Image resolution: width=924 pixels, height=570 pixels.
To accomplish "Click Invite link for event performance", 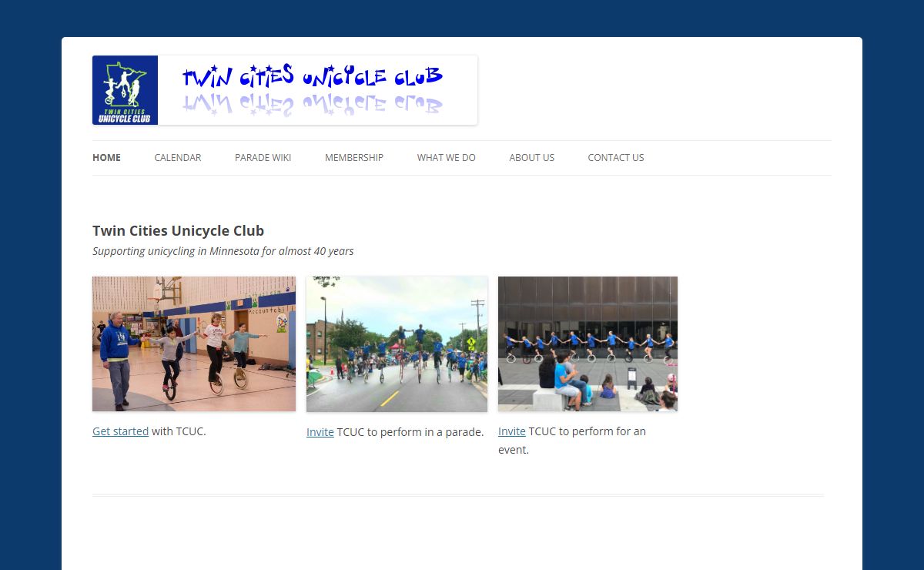I will [512, 431].
